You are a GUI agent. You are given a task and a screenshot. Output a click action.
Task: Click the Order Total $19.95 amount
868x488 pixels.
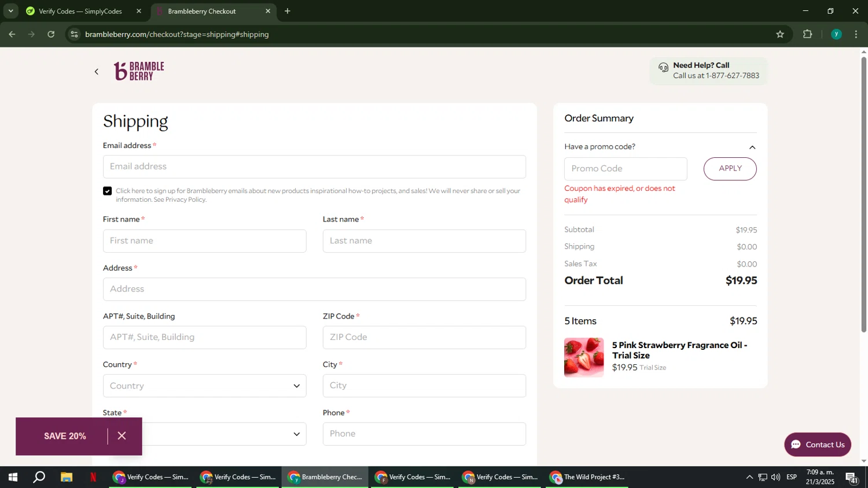[x=741, y=280]
